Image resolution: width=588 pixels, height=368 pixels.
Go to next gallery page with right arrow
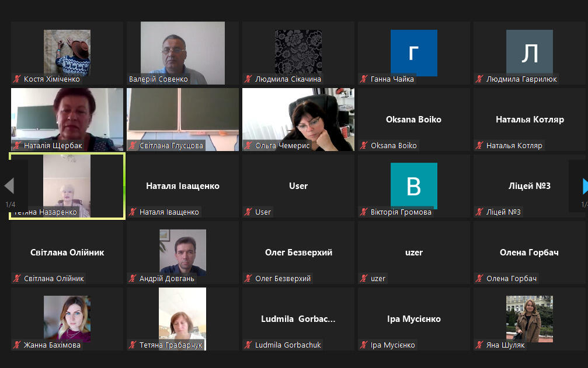point(584,186)
